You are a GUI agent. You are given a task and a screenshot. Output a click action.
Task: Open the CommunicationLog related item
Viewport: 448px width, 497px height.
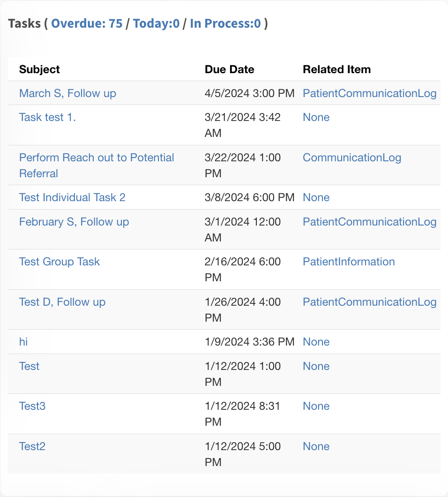(x=352, y=158)
